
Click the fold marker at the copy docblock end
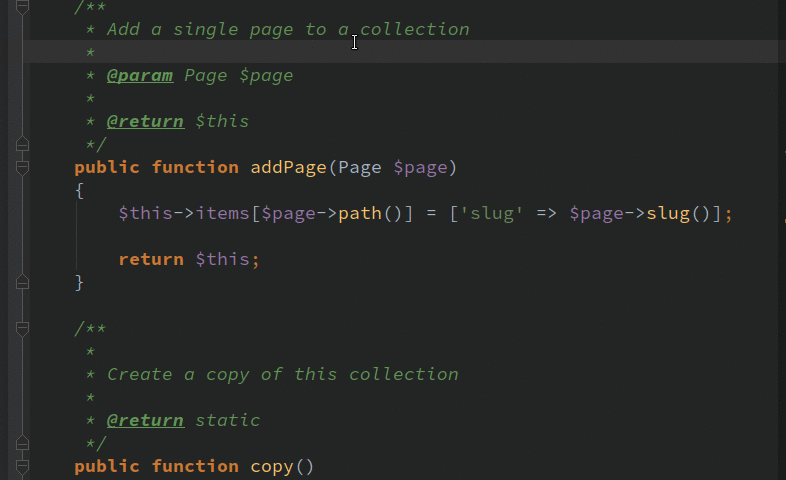point(22,443)
